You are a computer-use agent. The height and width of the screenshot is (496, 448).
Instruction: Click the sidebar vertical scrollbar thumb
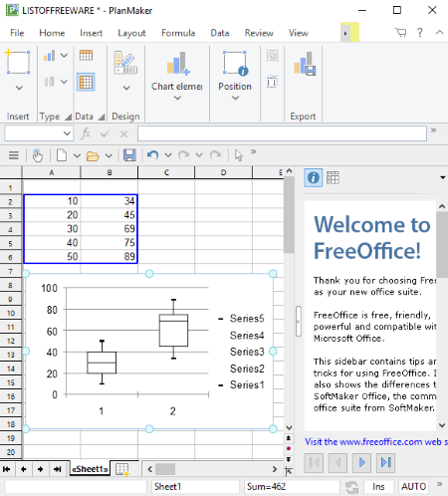[x=442, y=244]
